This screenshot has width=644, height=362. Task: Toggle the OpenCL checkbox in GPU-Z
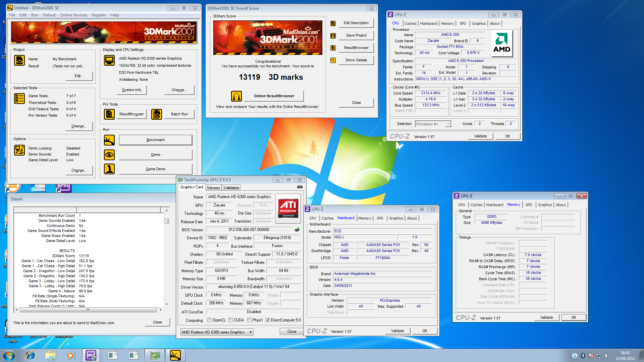pyautogui.click(x=209, y=320)
